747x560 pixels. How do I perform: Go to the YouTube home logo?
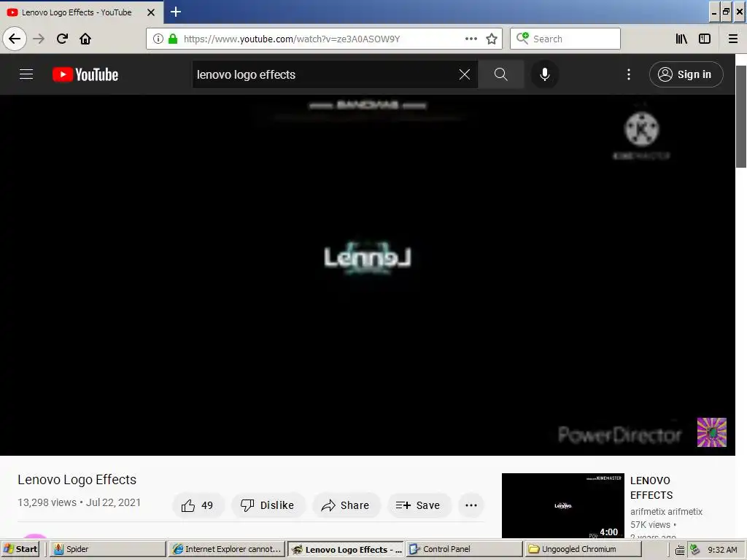pyautogui.click(x=85, y=74)
